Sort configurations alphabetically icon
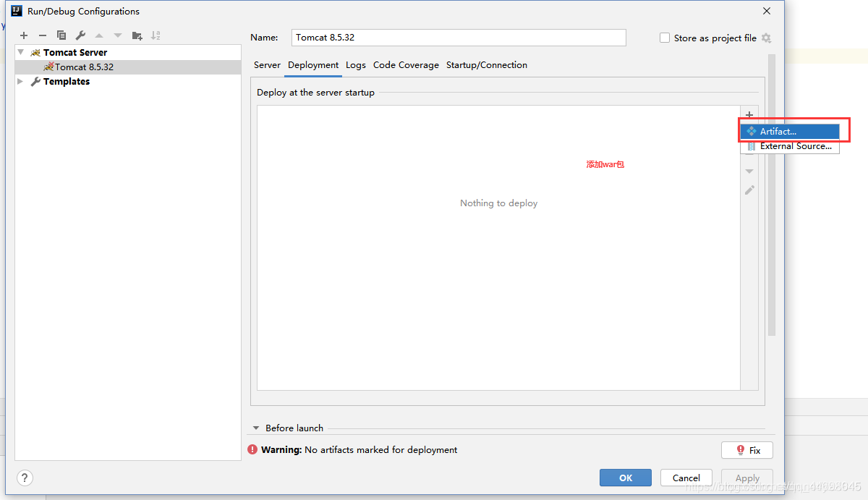 click(x=156, y=35)
